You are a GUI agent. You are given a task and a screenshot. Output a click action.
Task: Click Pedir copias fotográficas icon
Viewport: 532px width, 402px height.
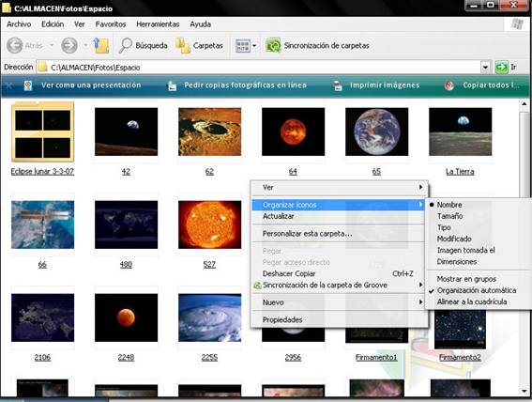coord(173,85)
